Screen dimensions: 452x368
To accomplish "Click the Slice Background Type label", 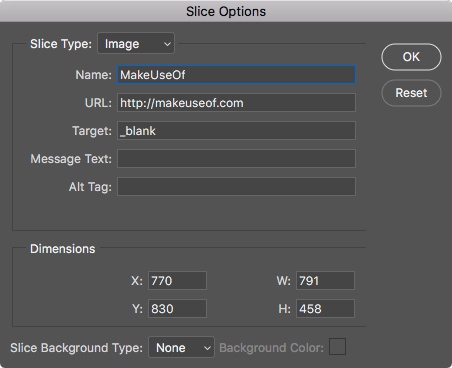I will coord(77,348).
